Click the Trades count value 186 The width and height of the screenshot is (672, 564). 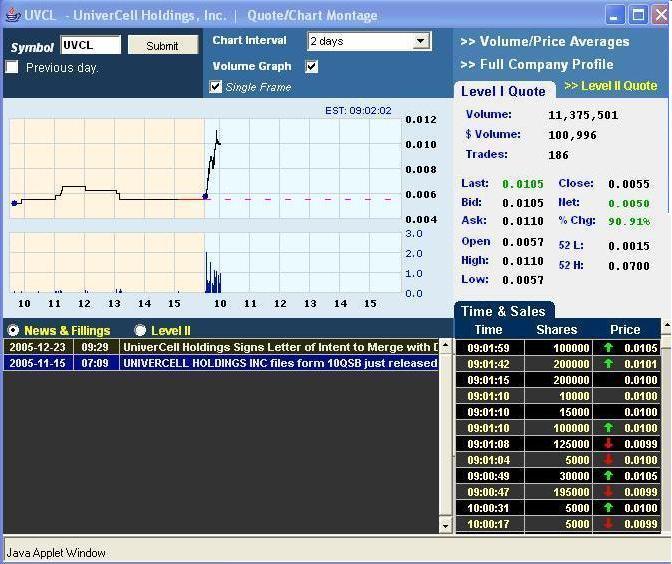coord(558,155)
